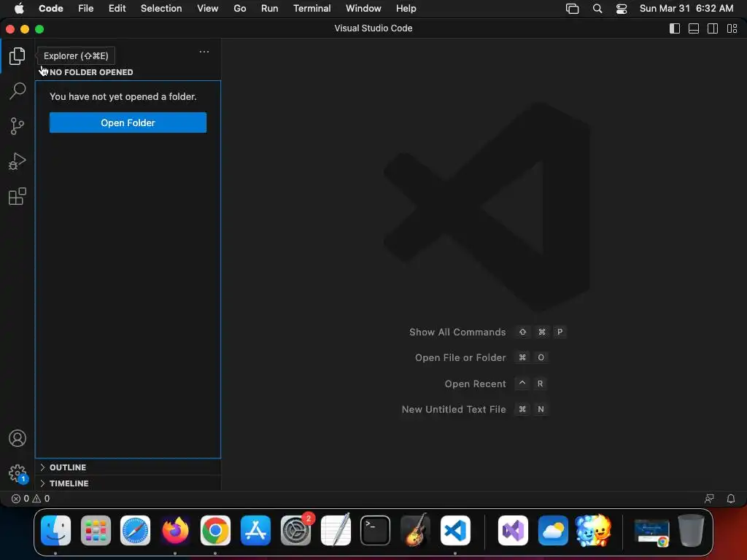Click the Open Recent hint text
This screenshot has width=747, height=560.
tap(475, 384)
